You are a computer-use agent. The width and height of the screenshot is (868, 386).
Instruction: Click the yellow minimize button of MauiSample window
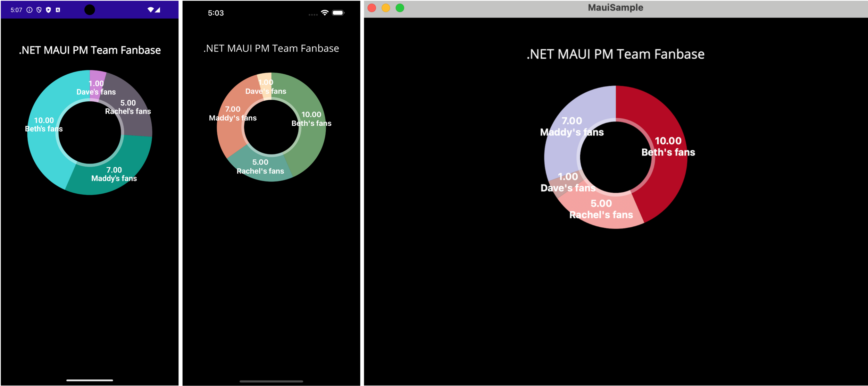(x=386, y=8)
